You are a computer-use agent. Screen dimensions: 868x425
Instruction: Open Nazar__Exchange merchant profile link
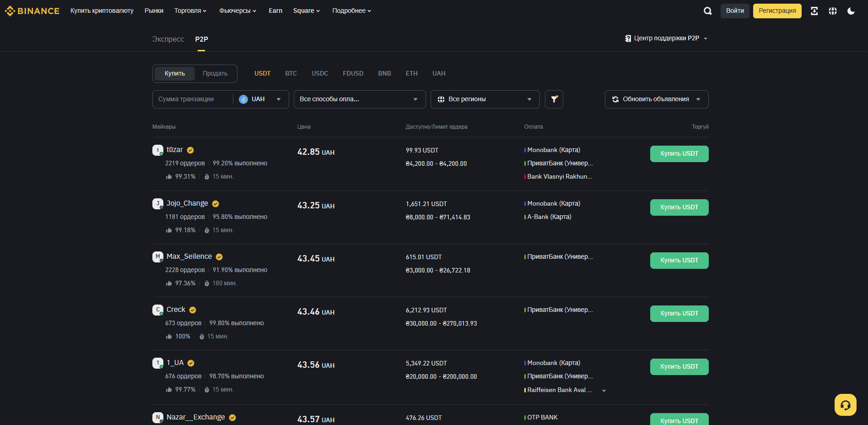[195, 417]
